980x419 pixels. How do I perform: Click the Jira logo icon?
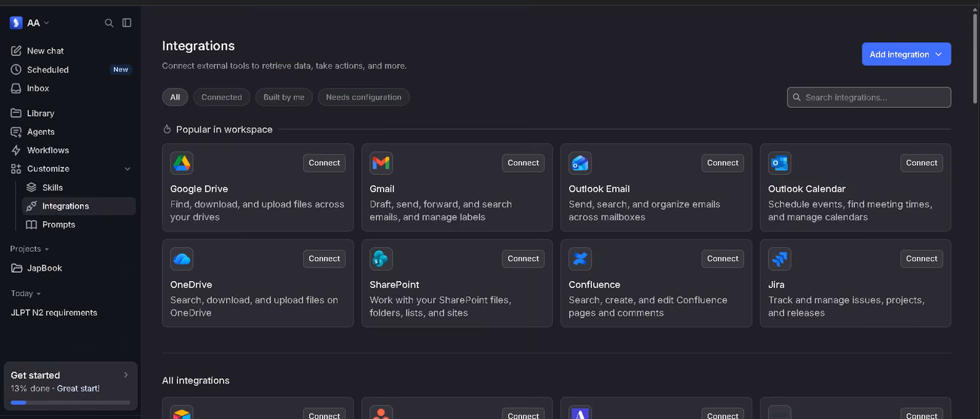pyautogui.click(x=779, y=258)
